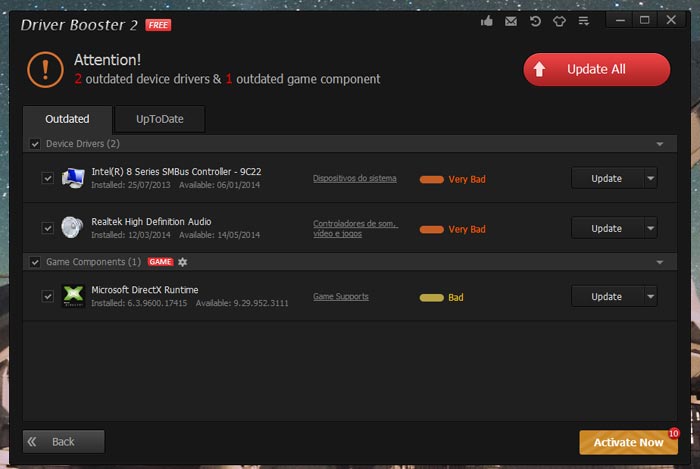Viewport: 700px width, 469px height.
Task: Click the Intel SMBus Controller device icon
Action: point(73,178)
